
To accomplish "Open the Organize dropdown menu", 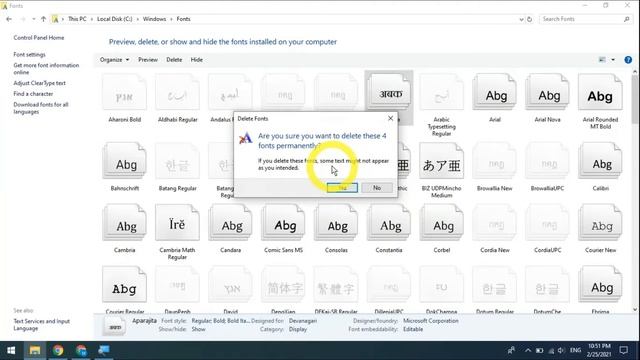I will [114, 60].
